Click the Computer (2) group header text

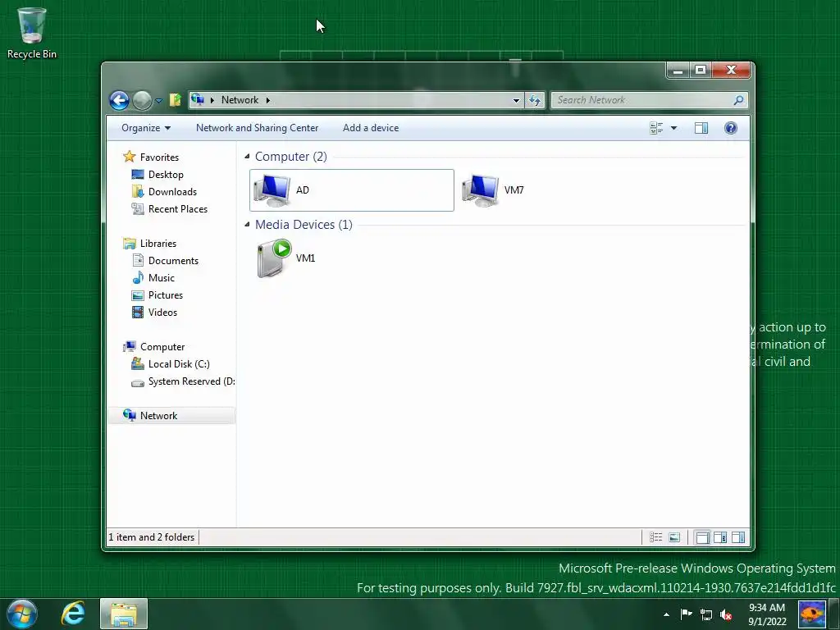[x=291, y=157]
